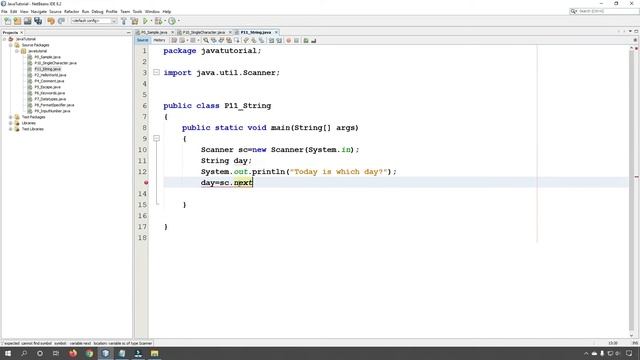Collapse the Source Packages node
The image size is (640, 360).
pyautogui.click(x=11, y=45)
